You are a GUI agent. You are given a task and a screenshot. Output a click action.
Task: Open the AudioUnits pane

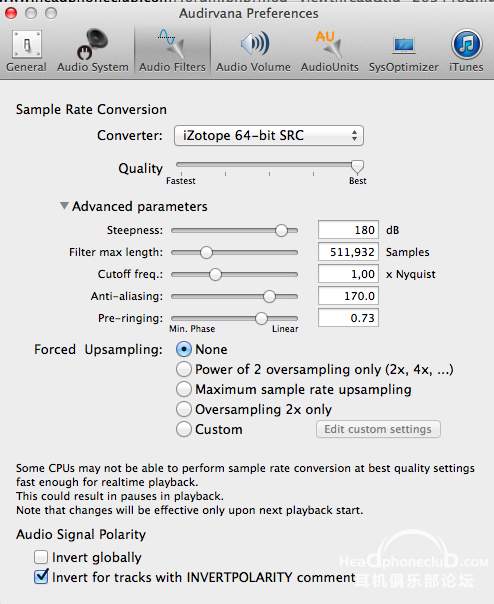tap(329, 51)
